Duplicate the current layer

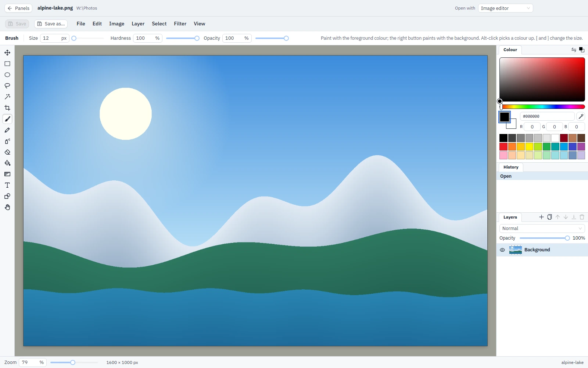pyautogui.click(x=549, y=217)
